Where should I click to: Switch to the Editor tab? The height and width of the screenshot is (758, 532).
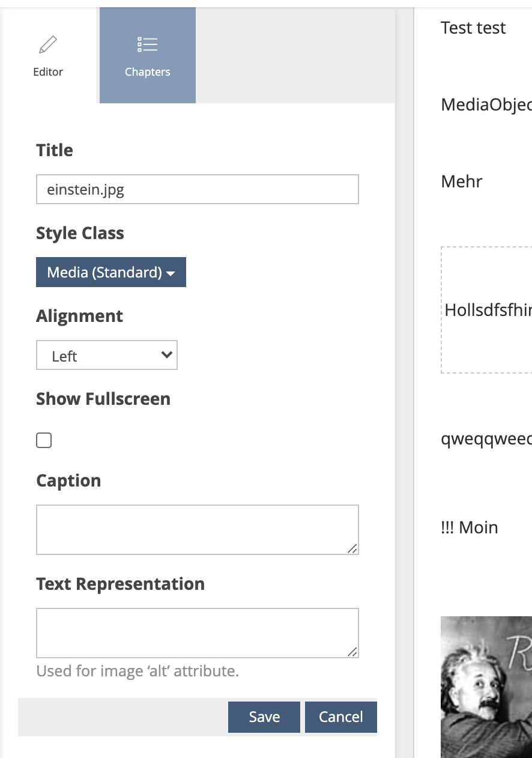[48, 57]
